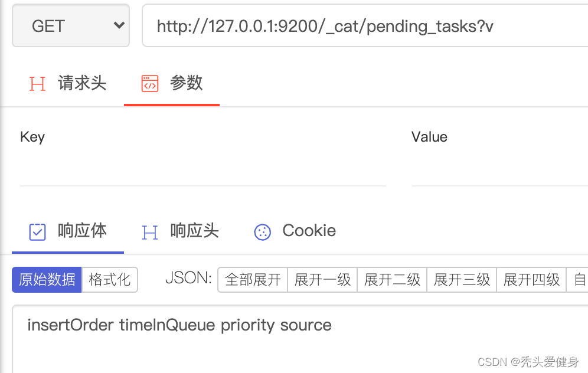Open the GET request method dropdown

(x=71, y=26)
